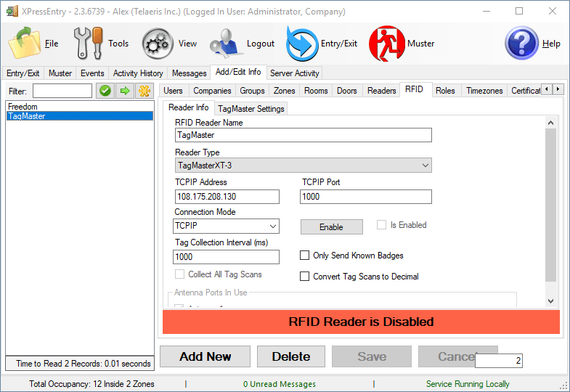Viewport: 570px width, 392px height.
Task: Switch to the Muster main tab
Action: click(x=60, y=73)
